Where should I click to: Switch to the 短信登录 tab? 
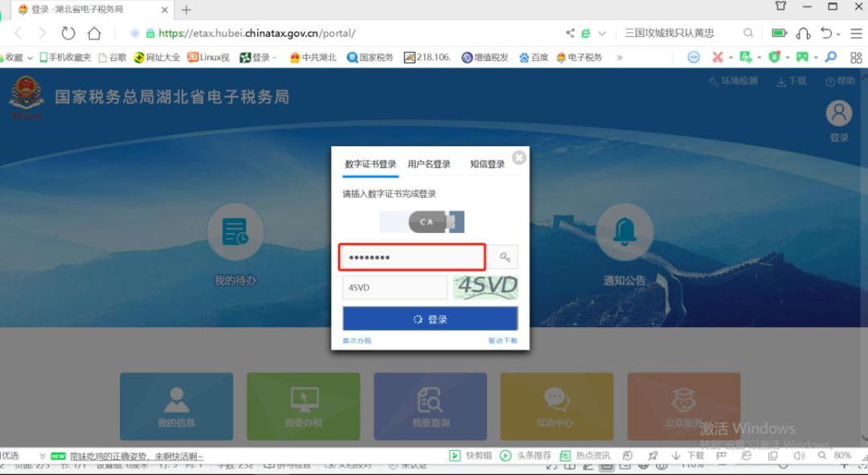488,165
